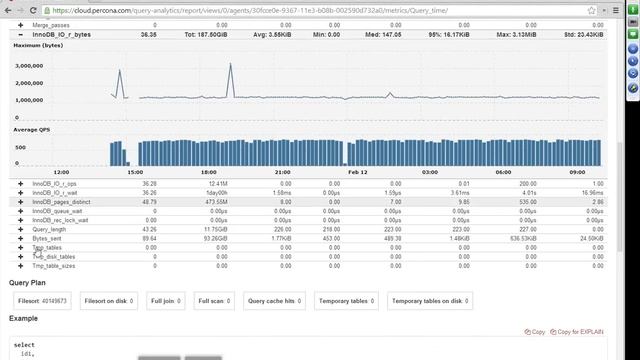Click the green microphone icon in side panel
This screenshot has height=360, width=640.
(x=633, y=8)
